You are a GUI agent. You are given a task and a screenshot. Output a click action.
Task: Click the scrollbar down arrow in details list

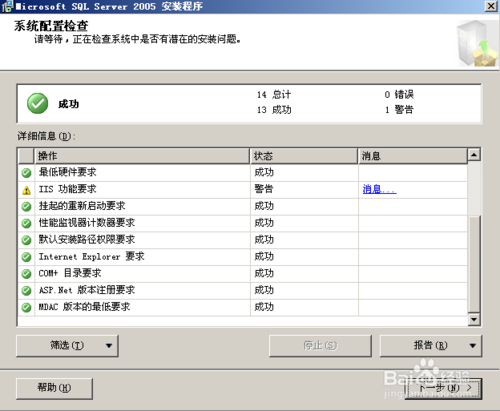click(x=474, y=319)
